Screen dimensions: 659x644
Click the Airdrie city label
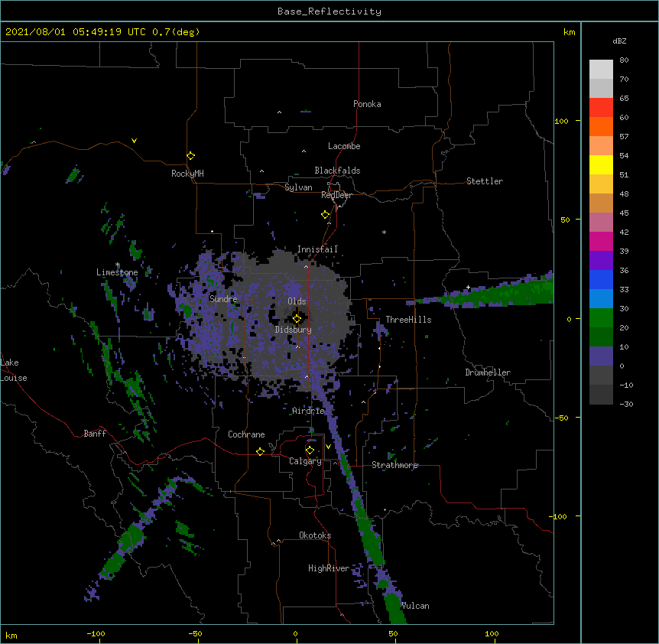point(309,411)
